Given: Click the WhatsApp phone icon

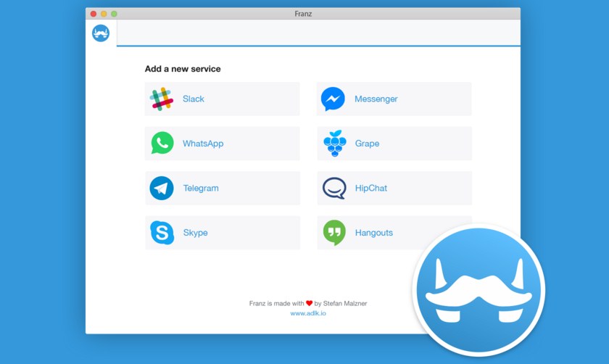Looking at the screenshot, I should [x=162, y=143].
